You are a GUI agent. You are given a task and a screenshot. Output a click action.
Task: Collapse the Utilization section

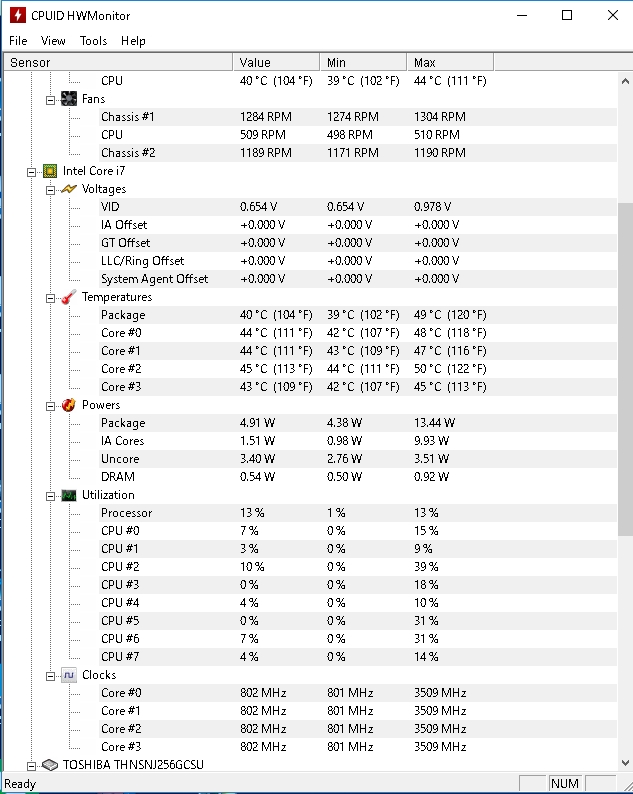pos(50,495)
